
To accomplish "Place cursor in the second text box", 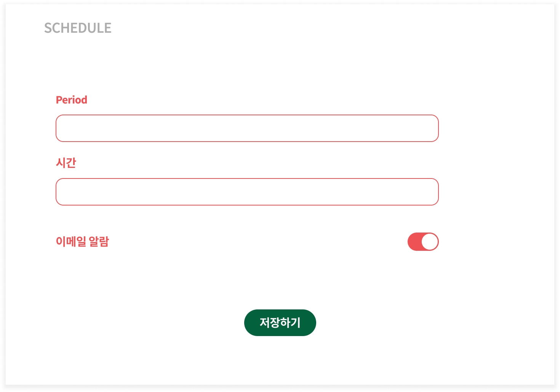I will click(x=247, y=192).
